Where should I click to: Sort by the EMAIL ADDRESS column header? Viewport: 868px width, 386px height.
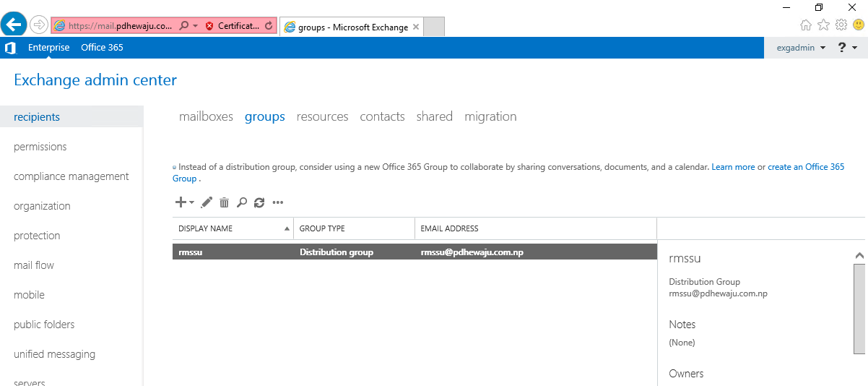point(536,228)
